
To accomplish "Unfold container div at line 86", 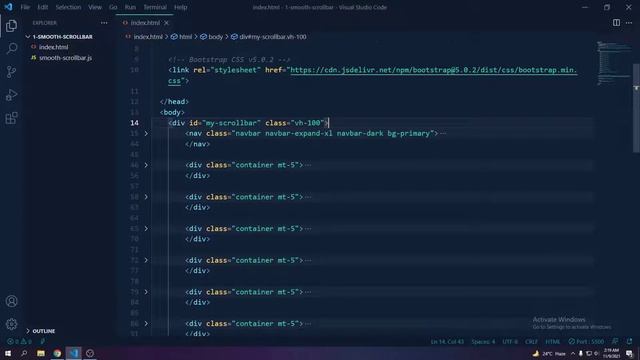I will click(146, 324).
